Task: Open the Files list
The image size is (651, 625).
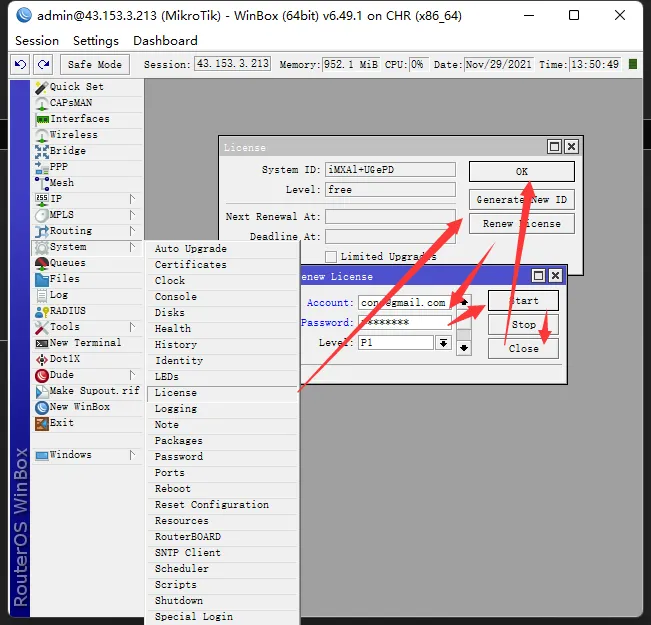Action: click(64, 279)
